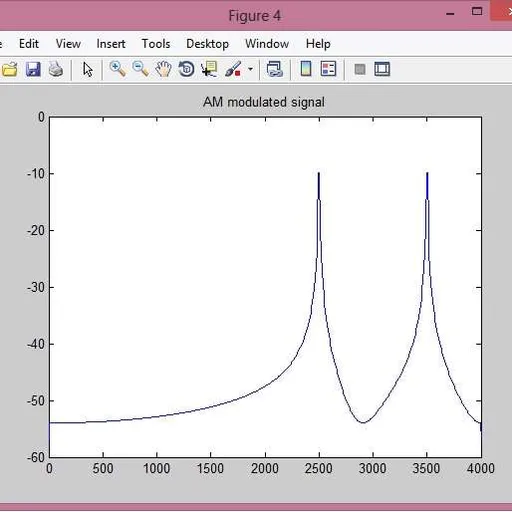
Task: Click the y-axis label -50
Action: click(36, 401)
